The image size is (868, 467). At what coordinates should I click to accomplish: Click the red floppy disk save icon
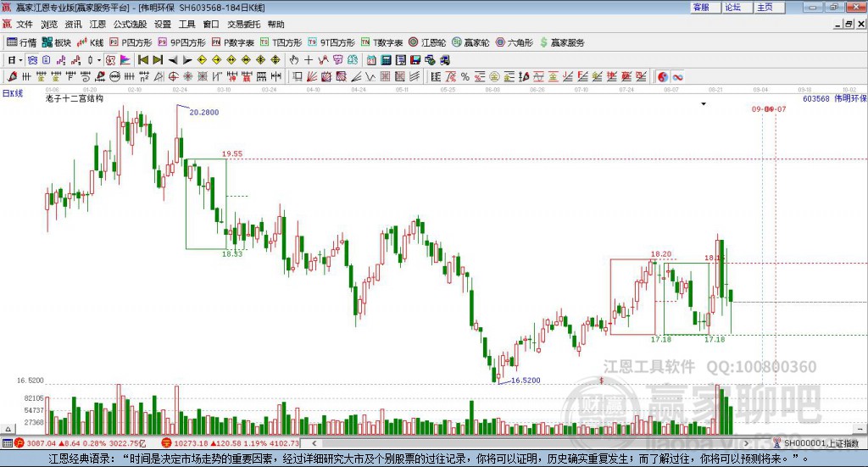click(x=415, y=60)
